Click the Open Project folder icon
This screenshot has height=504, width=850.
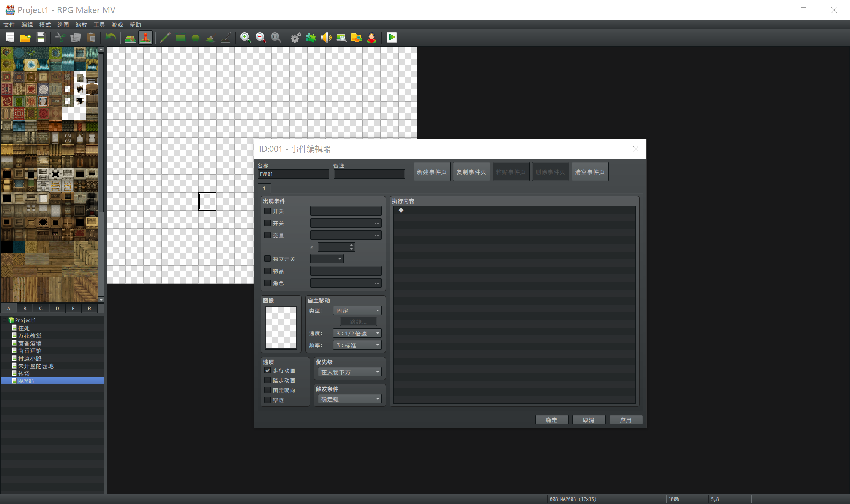25,38
